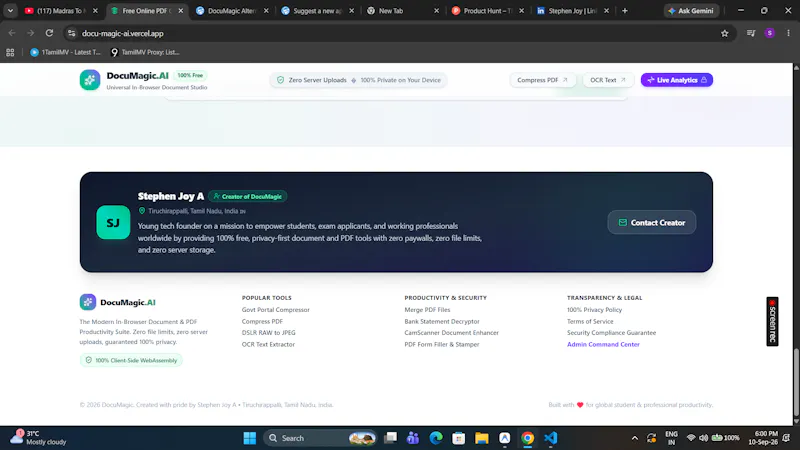Open the tab search dropdown arrow
The width and height of the screenshot is (800, 450).
[10, 11]
